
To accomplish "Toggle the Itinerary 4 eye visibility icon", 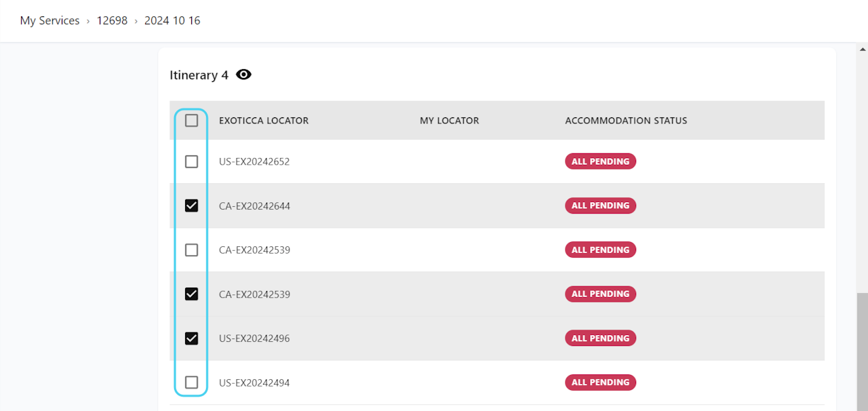I will pos(243,75).
